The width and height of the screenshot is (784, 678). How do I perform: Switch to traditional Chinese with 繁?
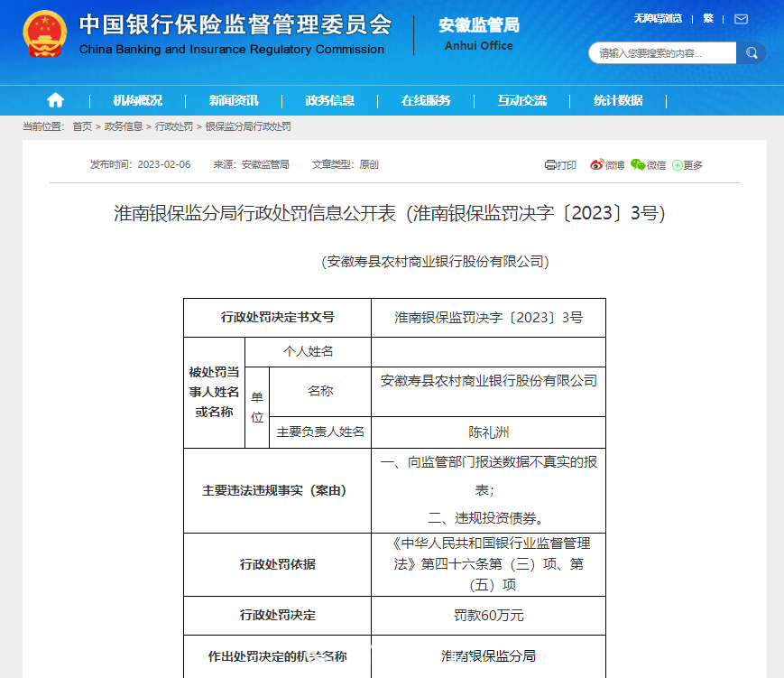[708, 19]
